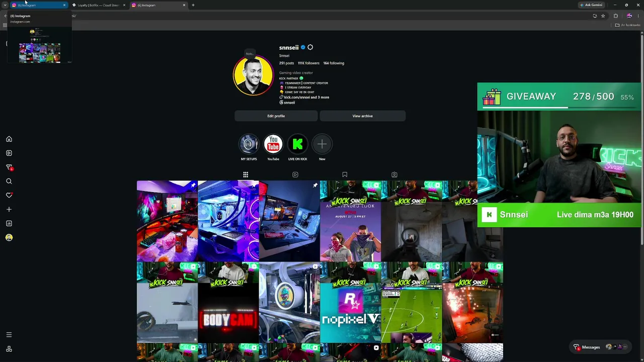
Task: Open the Chrome three-dot menu
Action: point(638,16)
